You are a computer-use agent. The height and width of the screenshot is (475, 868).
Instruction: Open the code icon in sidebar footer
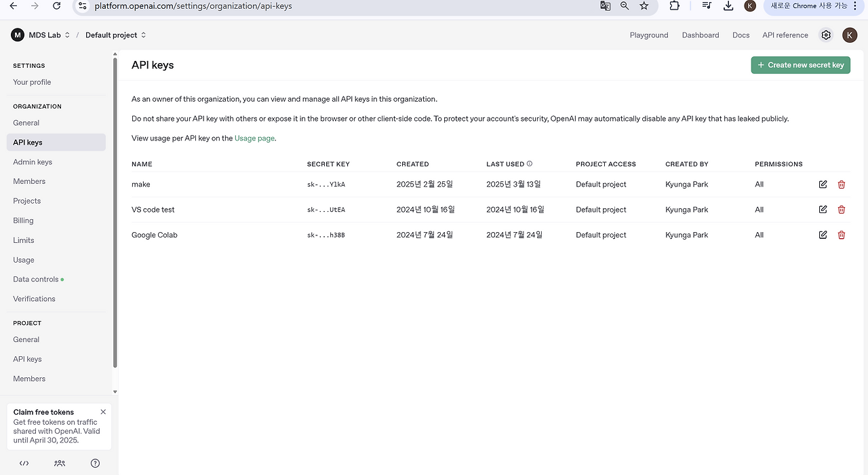[x=24, y=463]
